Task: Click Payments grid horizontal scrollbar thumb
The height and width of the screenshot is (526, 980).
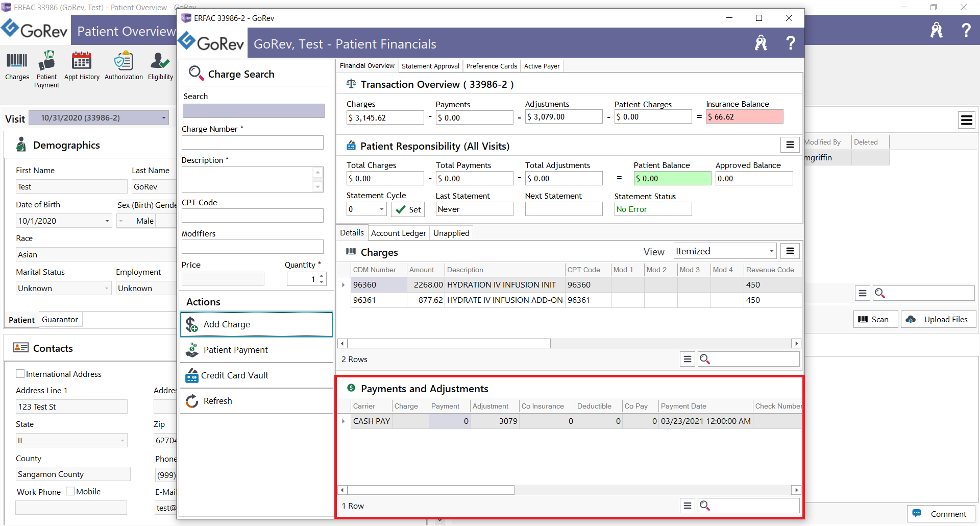Action: [431, 490]
